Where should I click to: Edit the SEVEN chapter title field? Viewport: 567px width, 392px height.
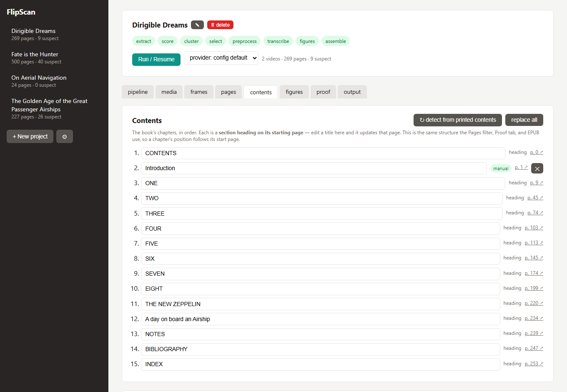(320, 274)
